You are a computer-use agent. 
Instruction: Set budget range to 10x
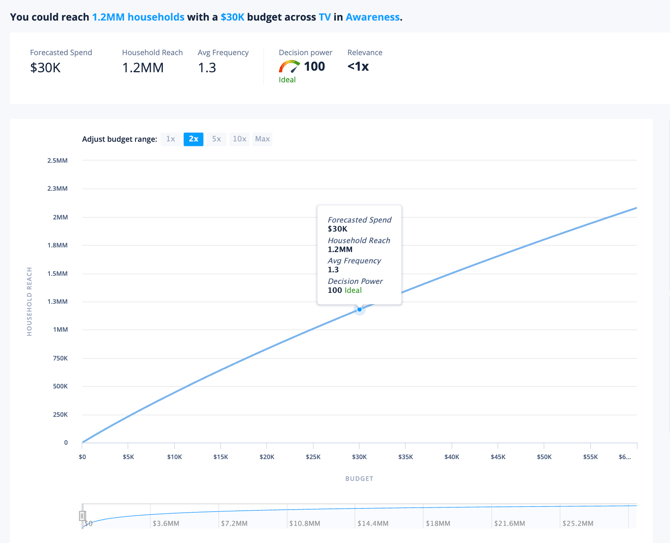239,139
